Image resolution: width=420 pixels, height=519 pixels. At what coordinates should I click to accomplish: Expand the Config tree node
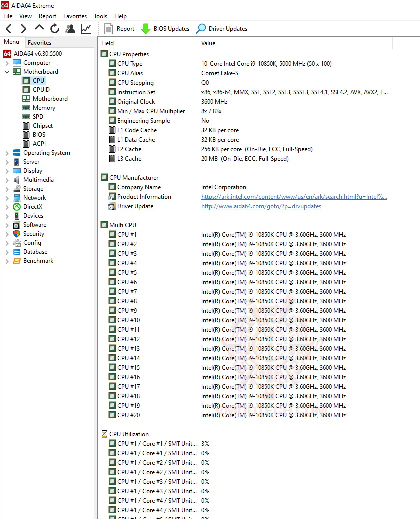[x=7, y=243]
